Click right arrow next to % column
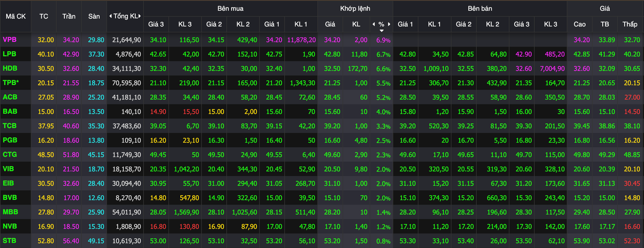This screenshot has width=644, height=248. (x=390, y=24)
